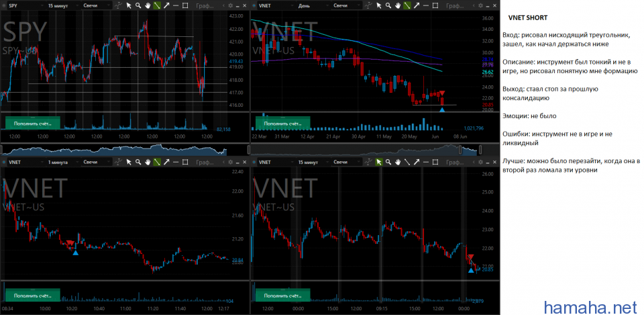Image resolution: width=644 pixels, height=315 pixels.
Task: Activate magnifier in VNET daily chart toolbar
Action: click(388, 6)
